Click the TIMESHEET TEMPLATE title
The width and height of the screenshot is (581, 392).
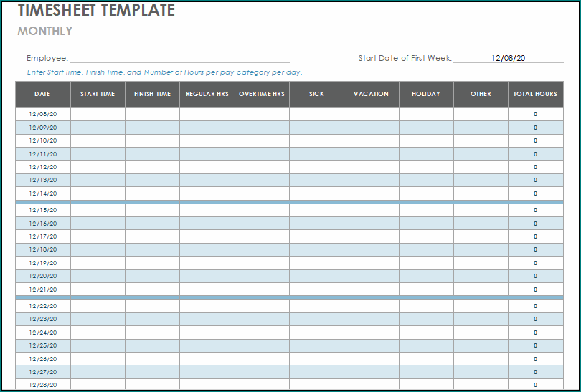pos(96,10)
